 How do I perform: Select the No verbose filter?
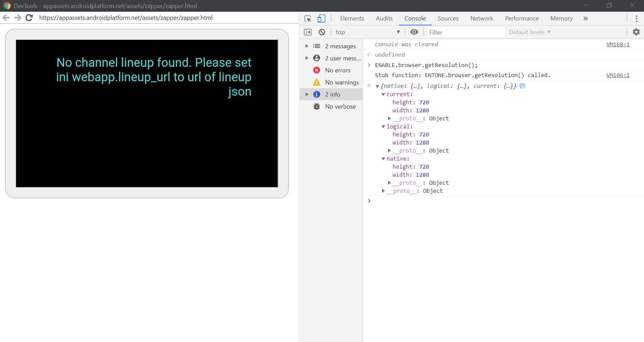pyautogui.click(x=331, y=106)
